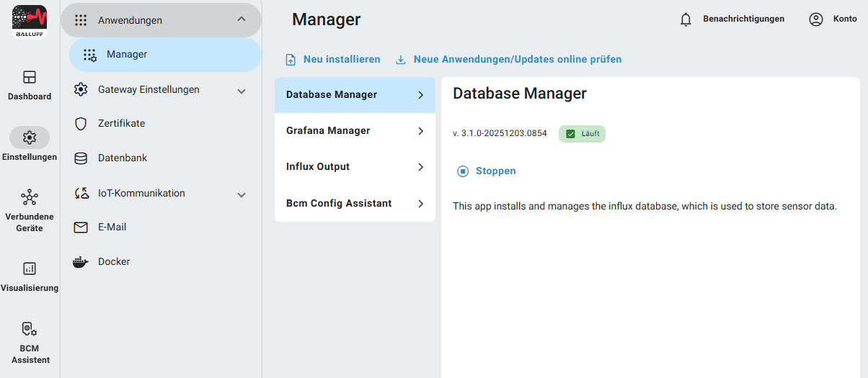The width and height of the screenshot is (868, 378).
Task: Click the Läuft status badge checkbox
Action: tap(570, 134)
